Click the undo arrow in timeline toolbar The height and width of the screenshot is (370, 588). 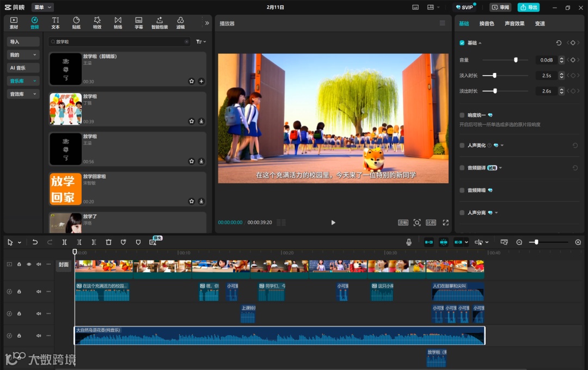(35, 242)
